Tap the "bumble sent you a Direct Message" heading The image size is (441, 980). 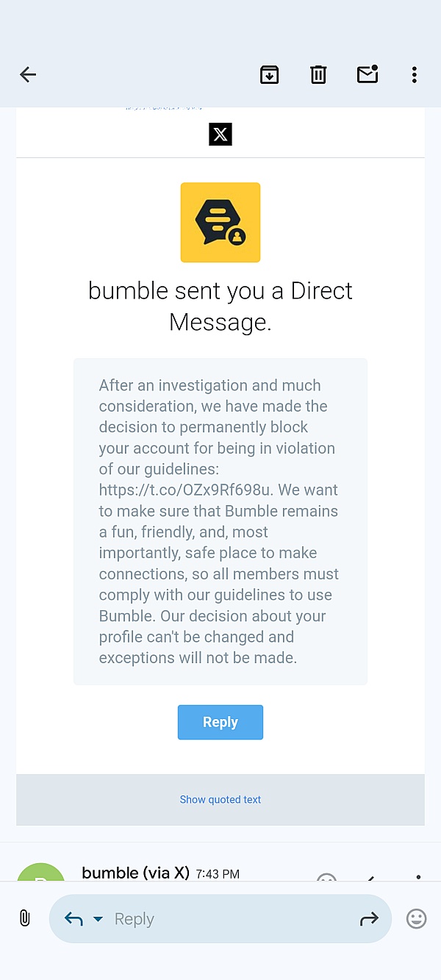(x=220, y=306)
